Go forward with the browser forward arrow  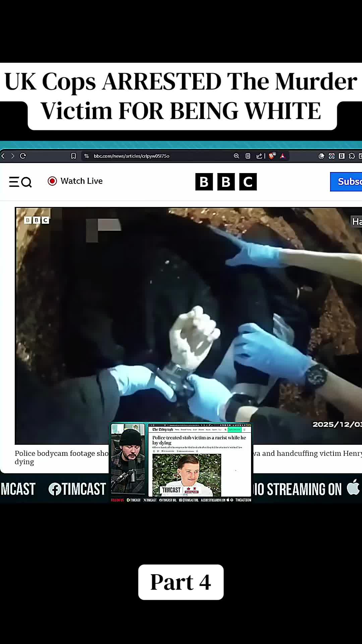(x=13, y=156)
